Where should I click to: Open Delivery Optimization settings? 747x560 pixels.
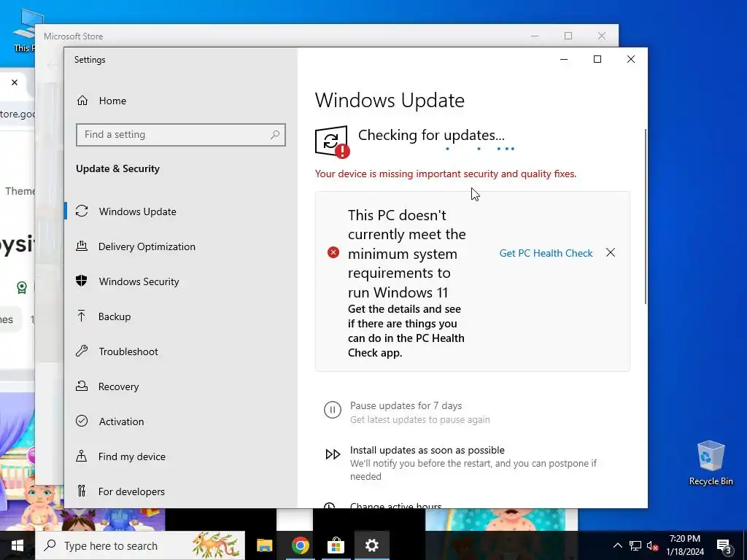click(181, 246)
